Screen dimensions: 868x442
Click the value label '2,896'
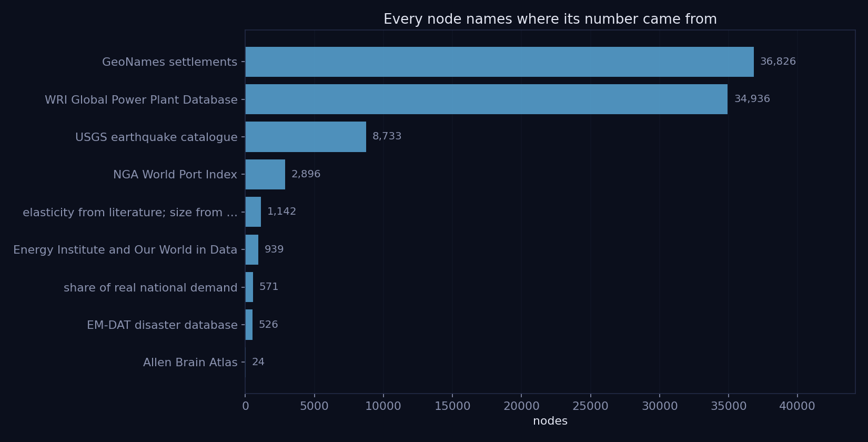tap(306, 174)
